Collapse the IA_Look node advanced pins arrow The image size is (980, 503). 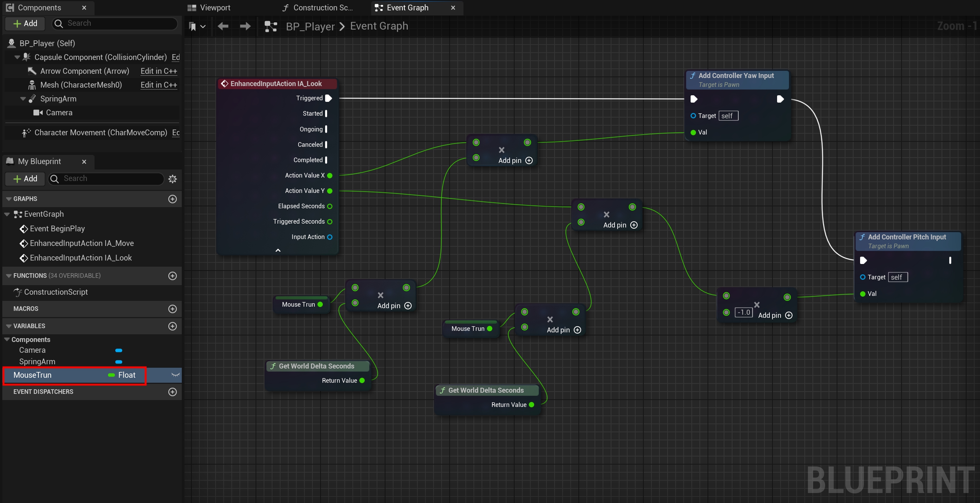[278, 251]
